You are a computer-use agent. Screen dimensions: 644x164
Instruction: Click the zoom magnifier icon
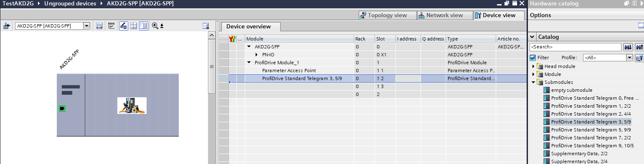point(155,26)
